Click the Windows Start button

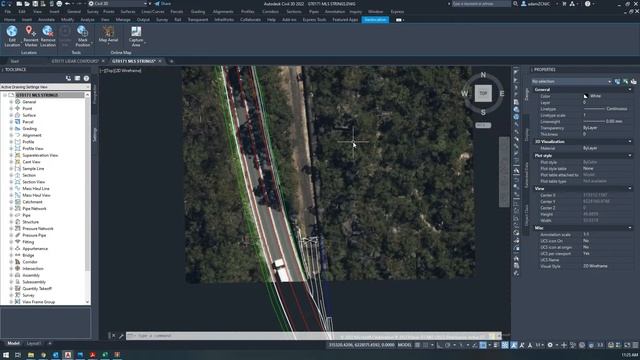point(6,355)
